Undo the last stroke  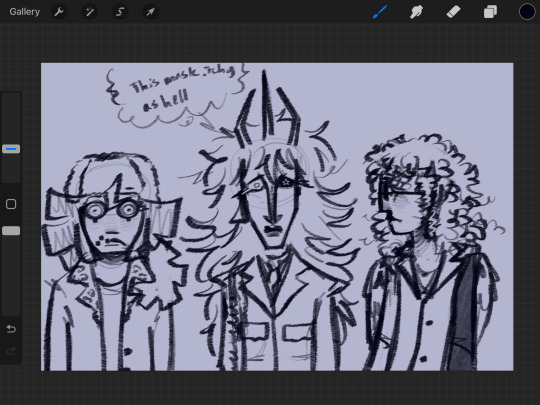click(11, 329)
